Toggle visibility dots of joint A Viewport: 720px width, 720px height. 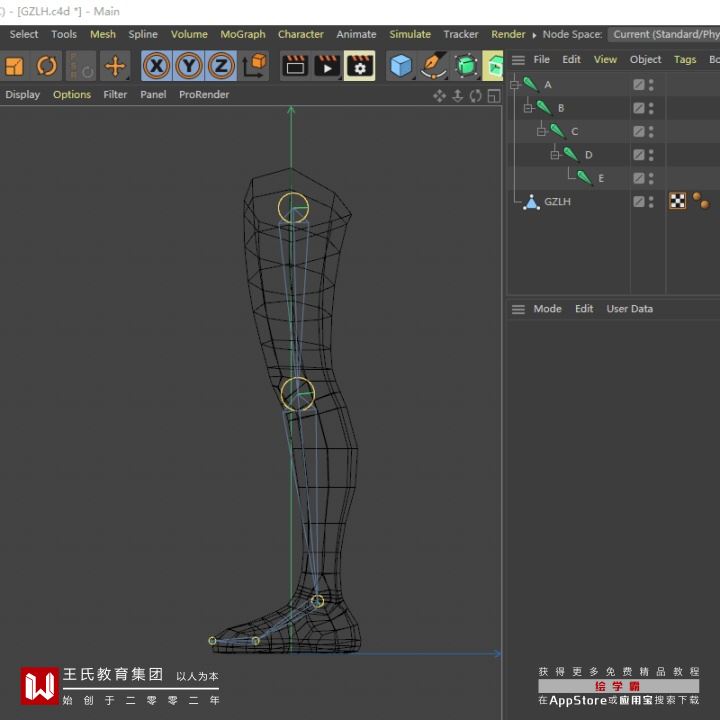click(x=651, y=85)
